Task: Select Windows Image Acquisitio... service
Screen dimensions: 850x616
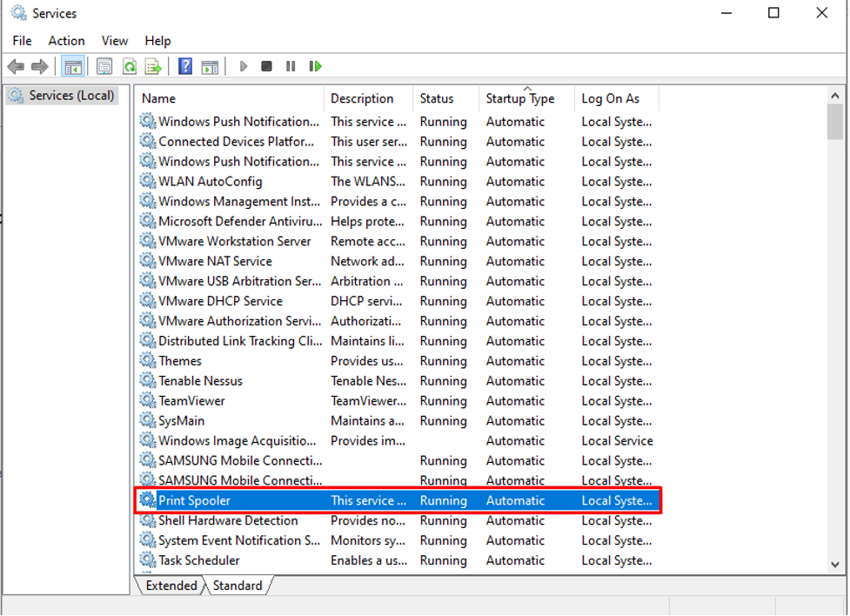Action: pos(398,441)
